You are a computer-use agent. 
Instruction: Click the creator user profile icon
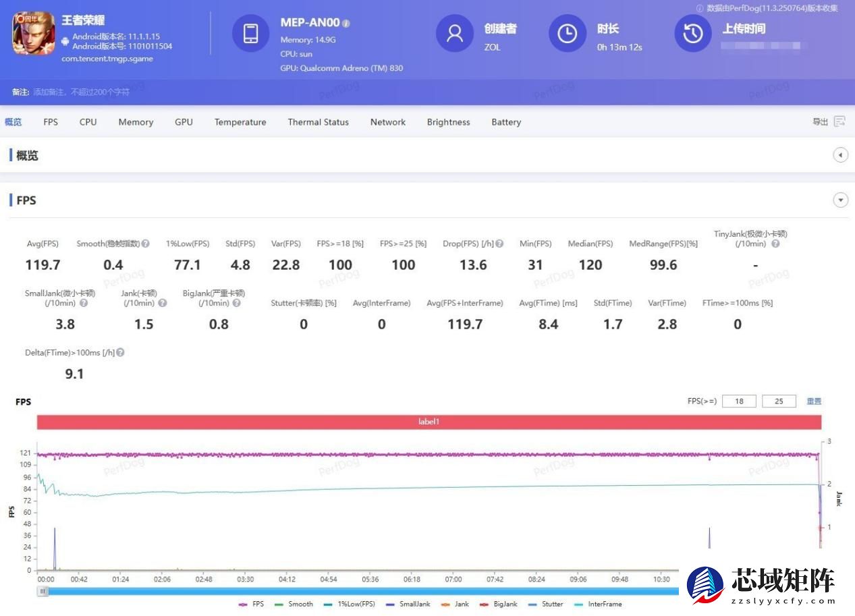(x=455, y=33)
